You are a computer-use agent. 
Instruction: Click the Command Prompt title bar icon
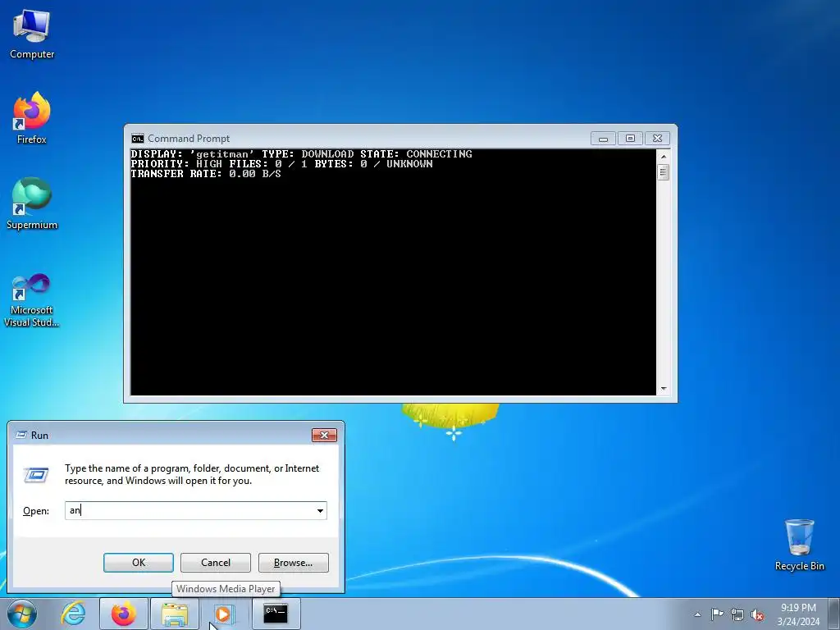[x=138, y=139]
